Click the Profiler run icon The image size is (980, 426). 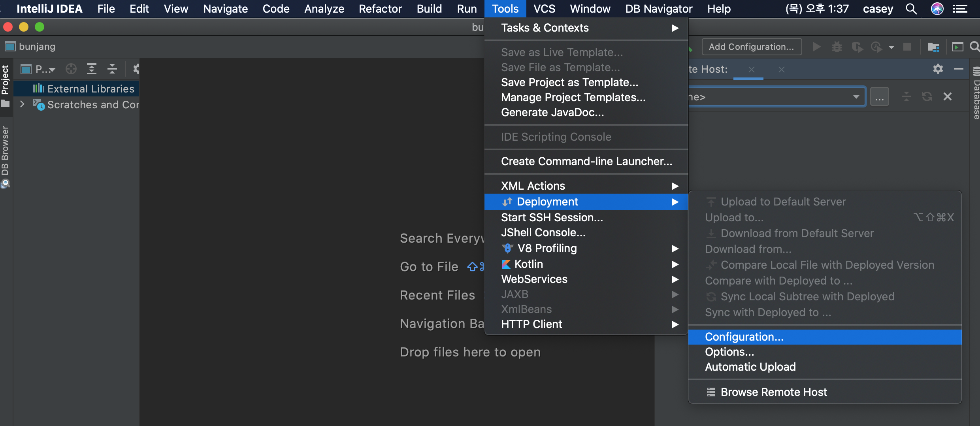click(876, 47)
